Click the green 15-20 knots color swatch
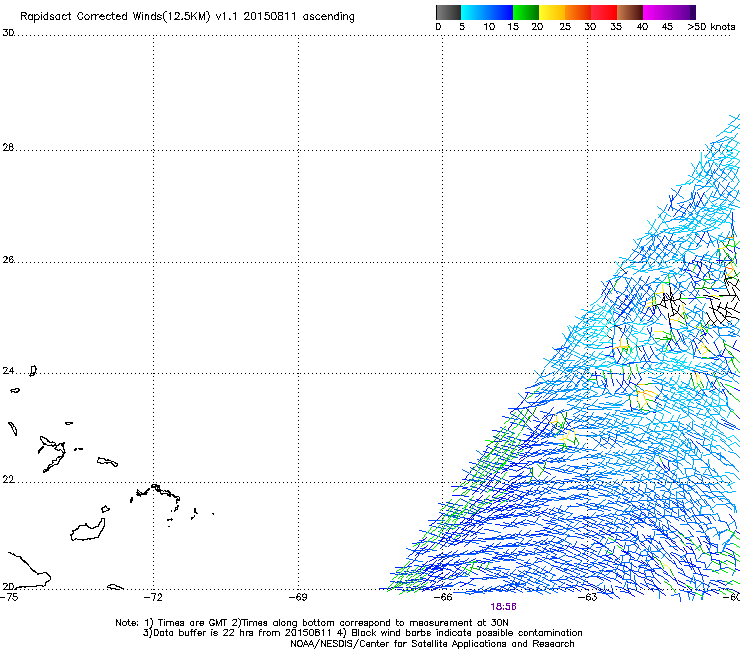This screenshot has height=650, width=740. point(526,12)
